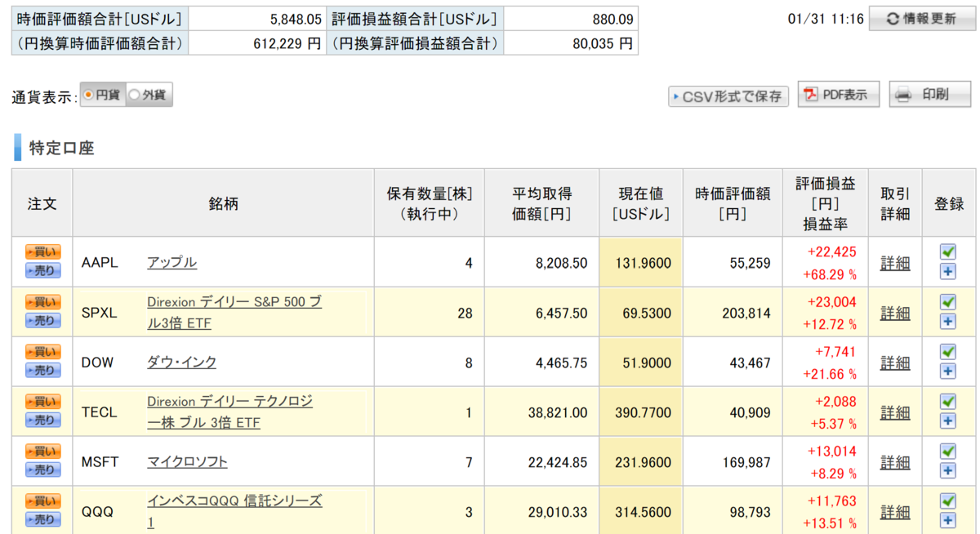980x534 pixels.
Task: Save as CSV with CSV形式で保存
Action: pyautogui.click(x=728, y=96)
